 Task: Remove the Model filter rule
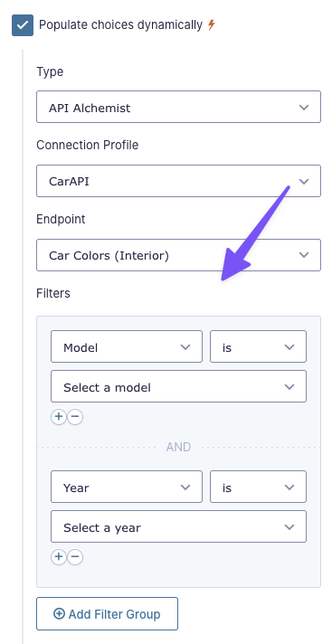click(75, 417)
